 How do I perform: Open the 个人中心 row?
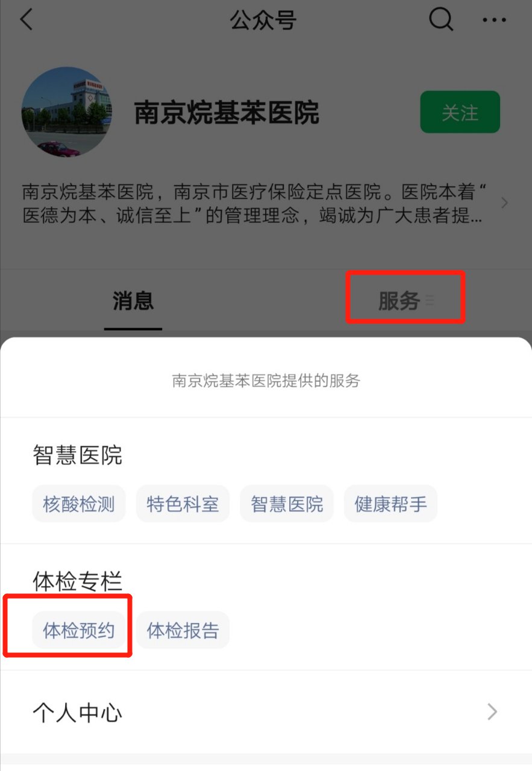[x=266, y=712]
